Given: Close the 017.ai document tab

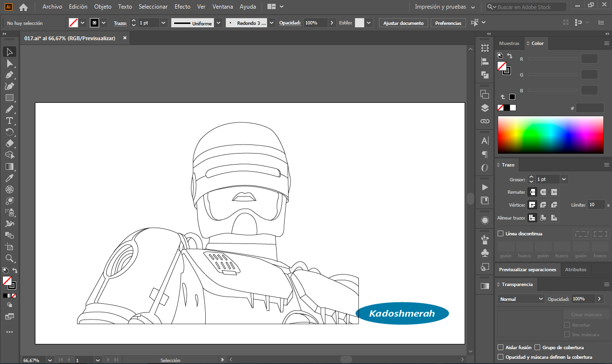Looking at the screenshot, I should tap(125, 38).
